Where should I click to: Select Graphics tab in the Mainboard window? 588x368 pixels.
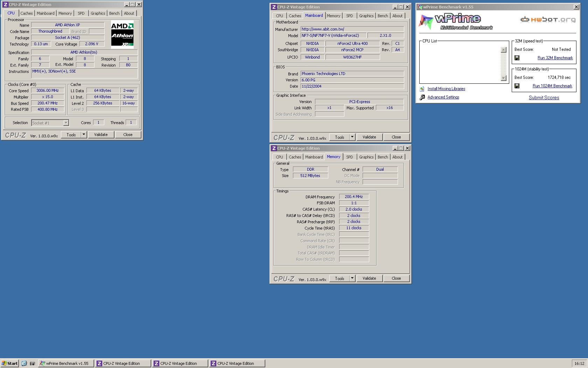(x=366, y=16)
